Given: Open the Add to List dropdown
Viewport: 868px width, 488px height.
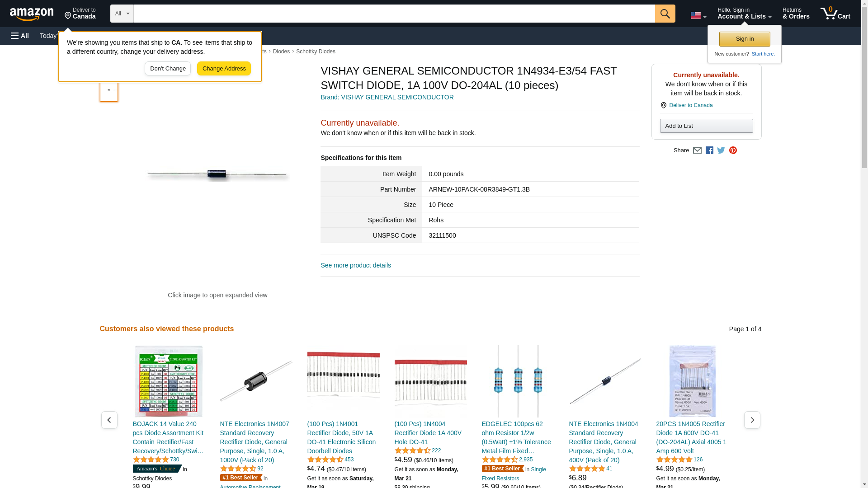Looking at the screenshot, I should [706, 126].
